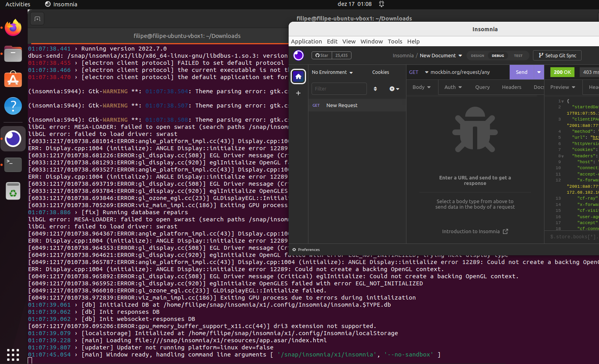Open the clock dez 17 01:08

(355, 4)
